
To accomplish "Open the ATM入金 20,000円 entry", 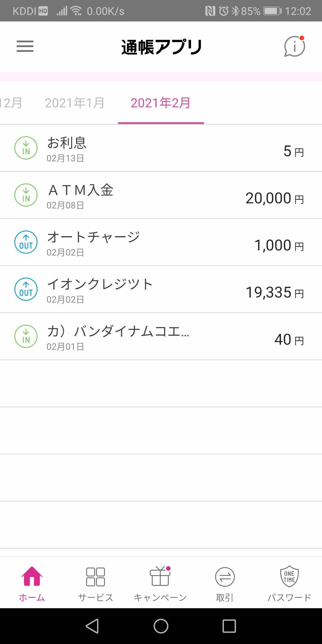I will click(161, 195).
